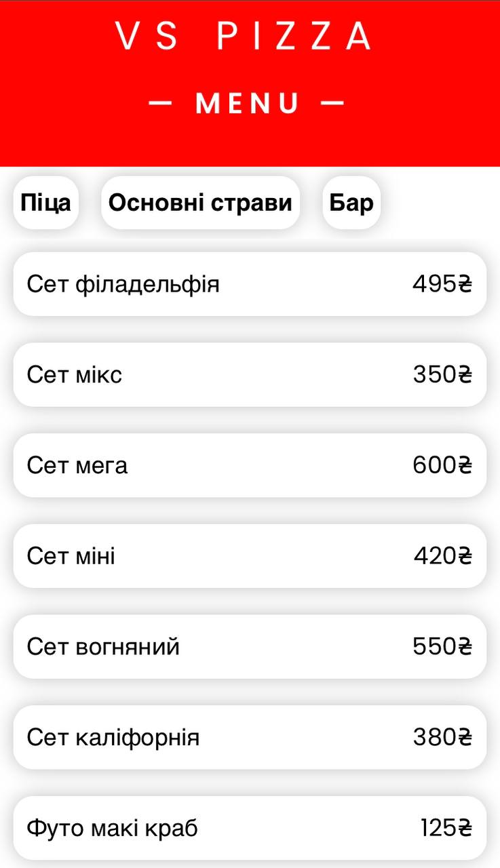Click the 350₴ price label
500x868 pixels.
coord(442,374)
